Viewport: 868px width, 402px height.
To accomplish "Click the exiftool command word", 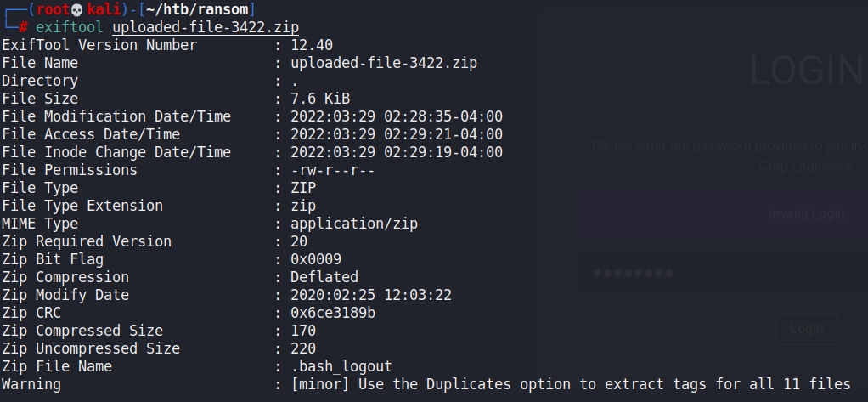I will click(x=70, y=27).
